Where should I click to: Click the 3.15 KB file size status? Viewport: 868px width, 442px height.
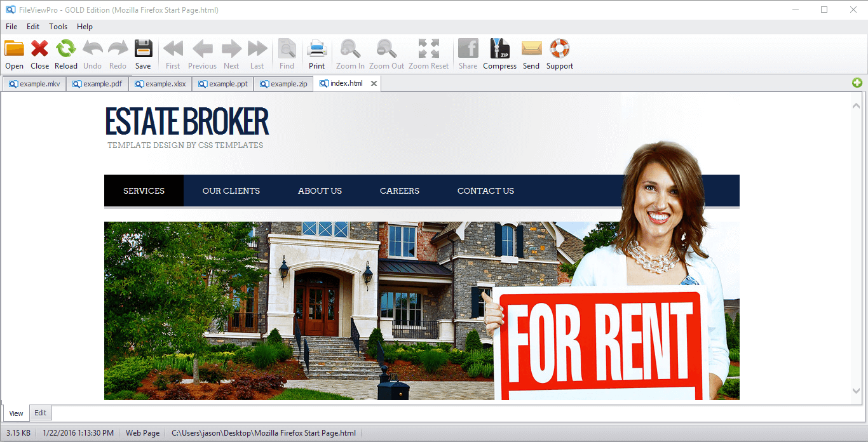pos(18,433)
